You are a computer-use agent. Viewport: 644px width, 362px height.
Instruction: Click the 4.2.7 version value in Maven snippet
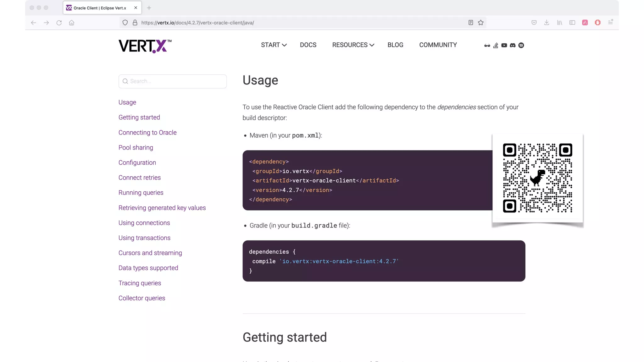(291, 190)
